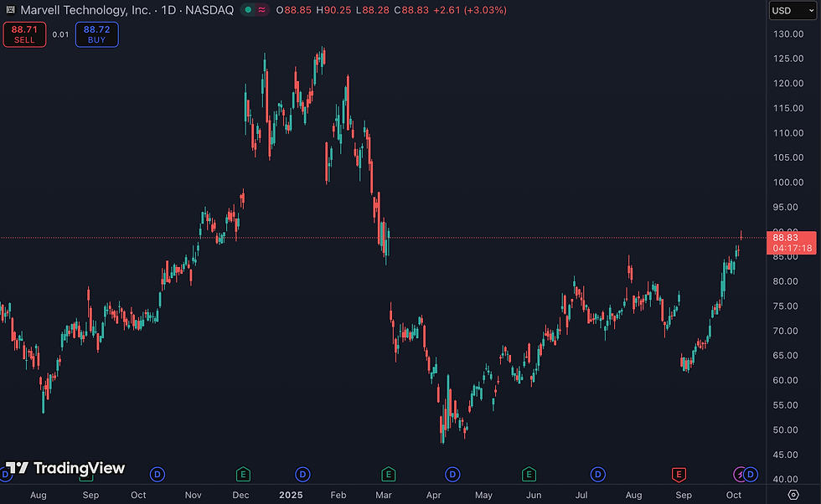Click the 2025 year label on time axis
The image size is (821, 504).
pos(292,495)
